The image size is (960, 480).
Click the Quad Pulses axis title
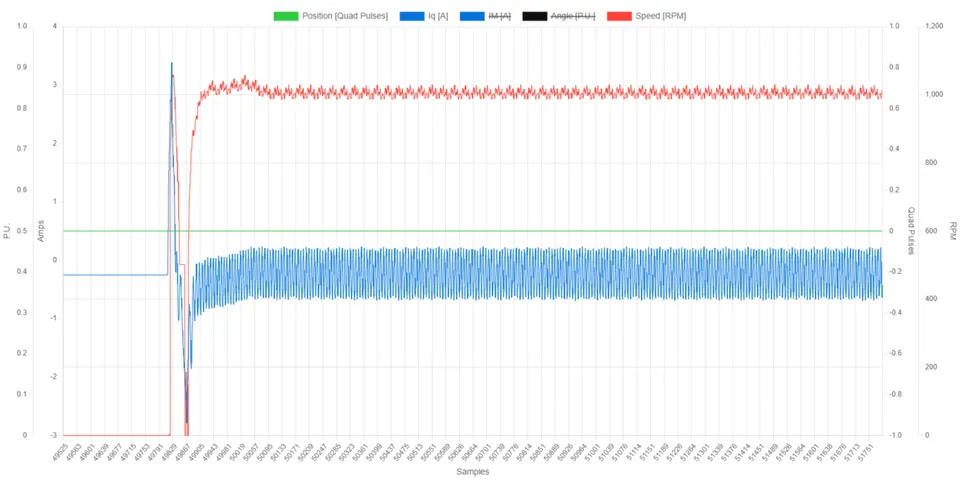(x=910, y=231)
